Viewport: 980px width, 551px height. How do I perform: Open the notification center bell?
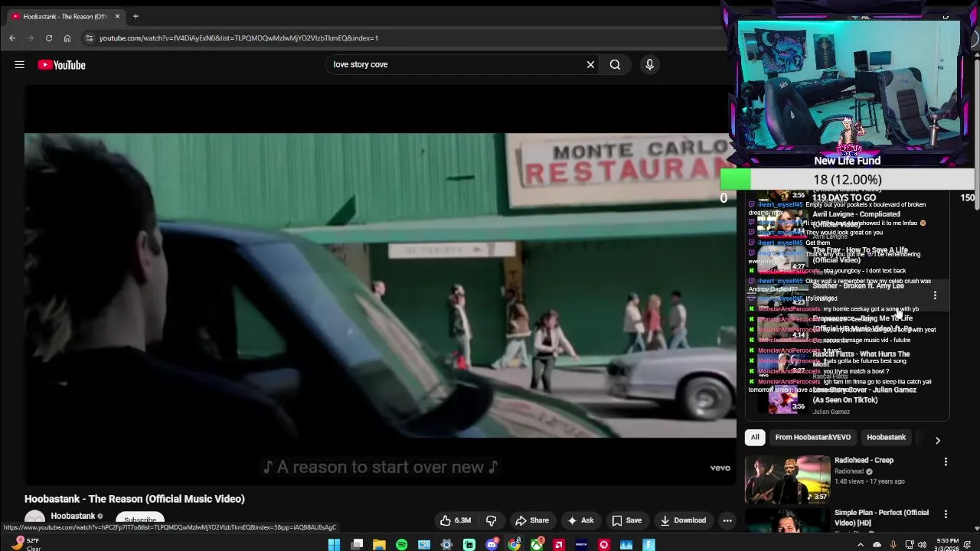pyautogui.click(x=968, y=545)
